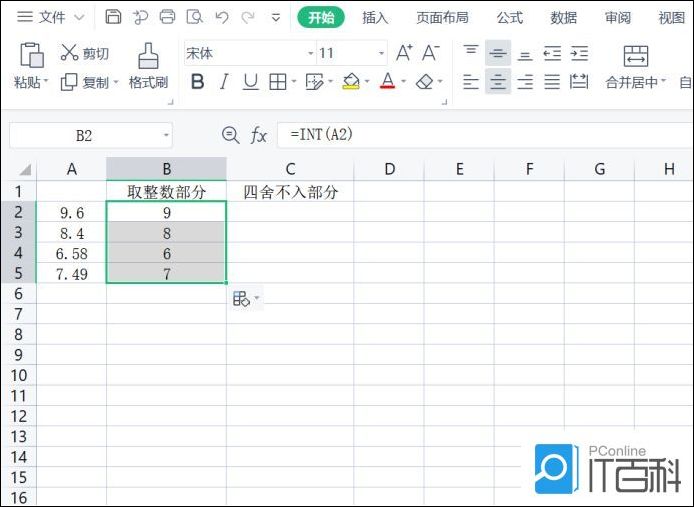Click the formula bar showing =INT(A2)
The height and width of the screenshot is (507, 694).
[x=485, y=135]
